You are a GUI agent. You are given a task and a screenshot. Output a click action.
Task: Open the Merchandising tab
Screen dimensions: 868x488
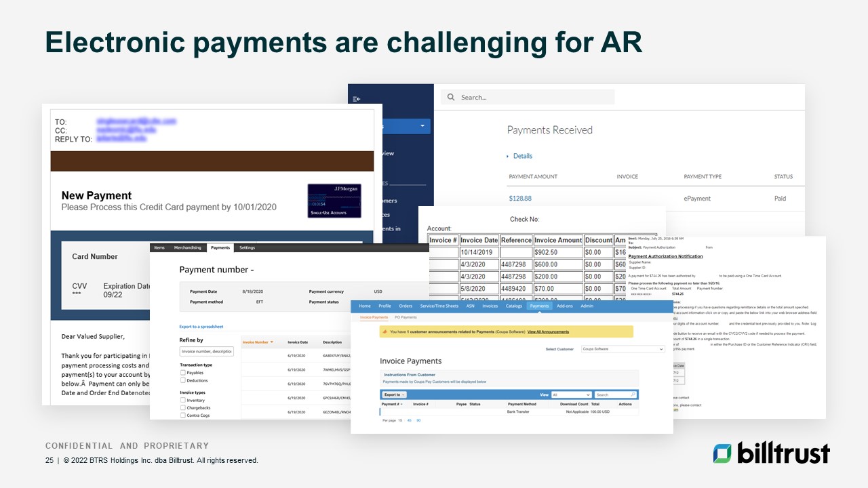[187, 248]
